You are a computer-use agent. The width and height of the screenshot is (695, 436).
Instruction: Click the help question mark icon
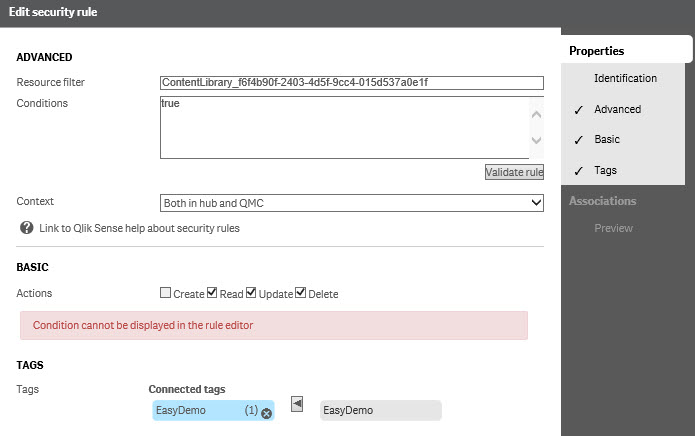[x=27, y=228]
